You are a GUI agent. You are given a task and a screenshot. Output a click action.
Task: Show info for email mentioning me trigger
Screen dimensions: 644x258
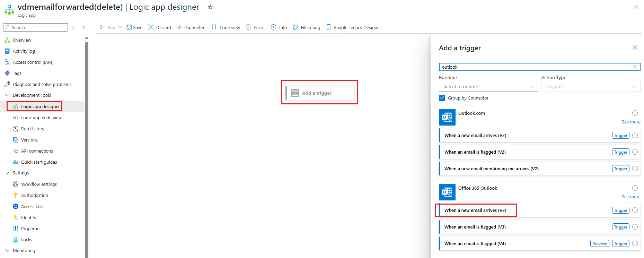pos(635,169)
